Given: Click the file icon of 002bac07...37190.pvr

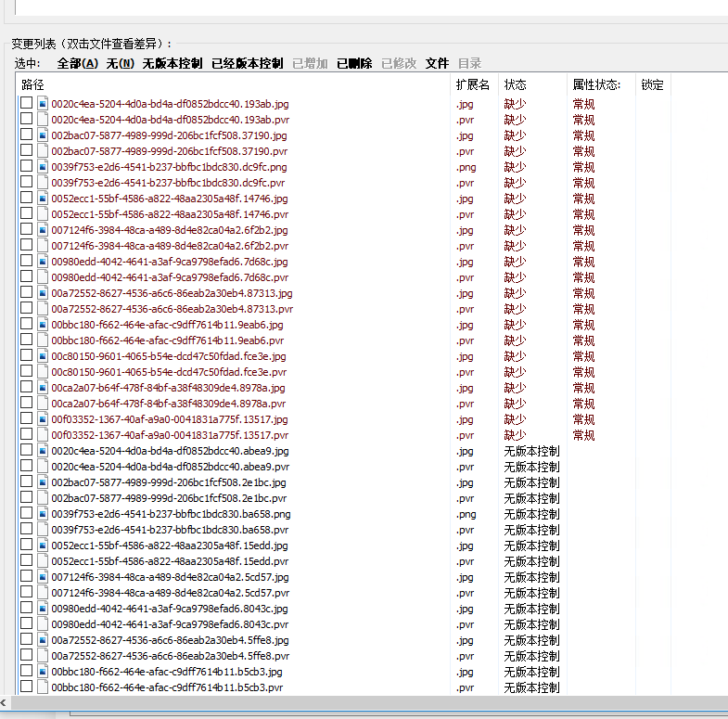Looking at the screenshot, I should tap(43, 151).
